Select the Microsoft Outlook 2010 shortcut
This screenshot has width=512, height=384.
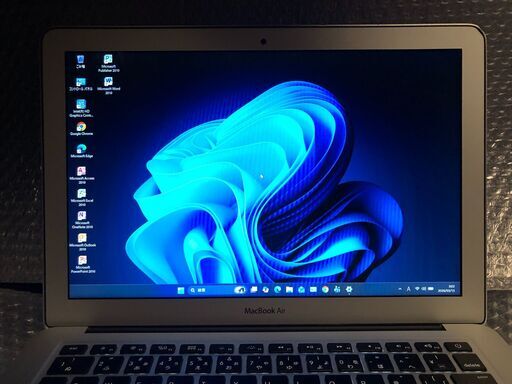(82, 242)
